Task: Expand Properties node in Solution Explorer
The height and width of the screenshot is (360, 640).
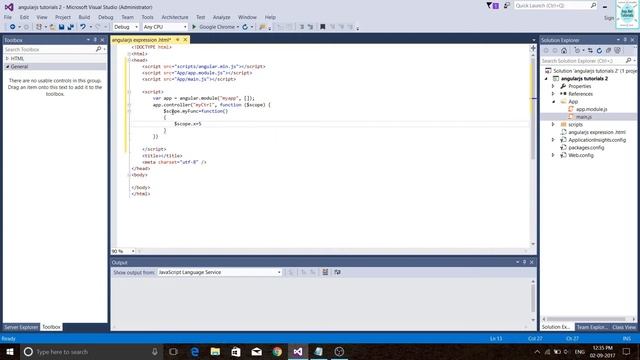Action: click(553, 86)
